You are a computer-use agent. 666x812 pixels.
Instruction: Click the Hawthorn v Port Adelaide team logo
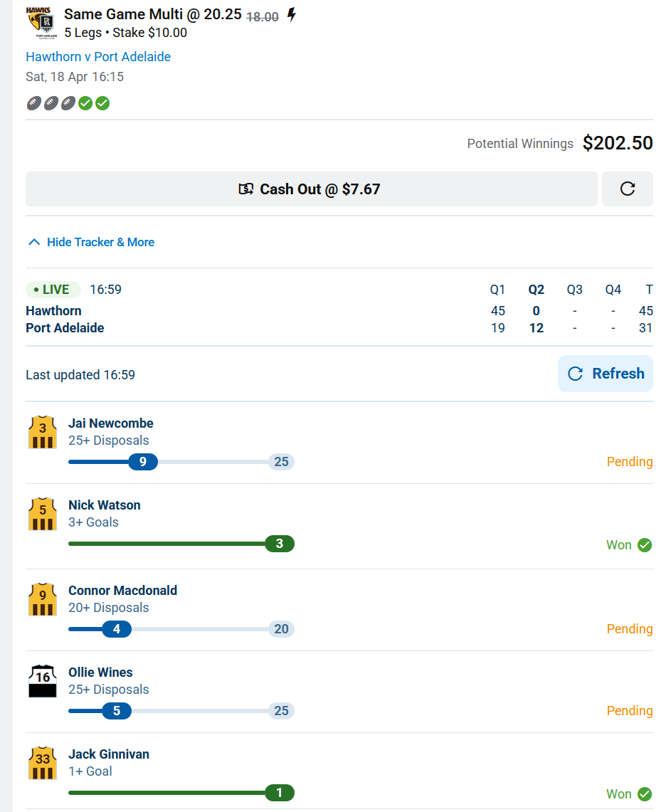tap(41, 23)
